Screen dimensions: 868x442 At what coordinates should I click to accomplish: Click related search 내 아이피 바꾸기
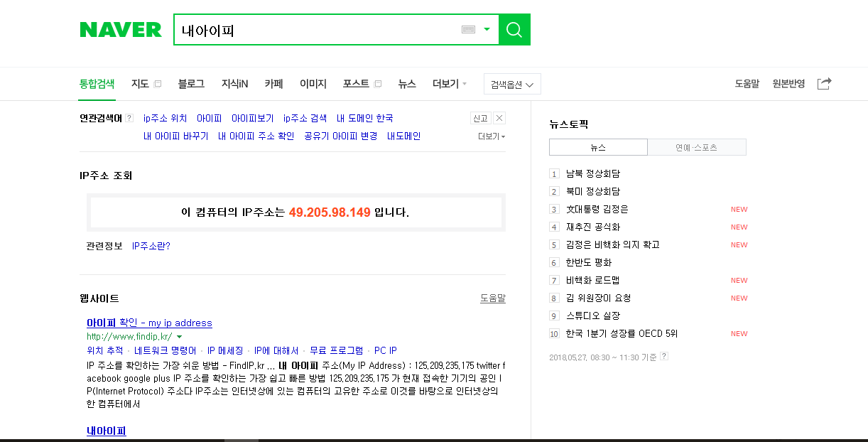pos(176,136)
